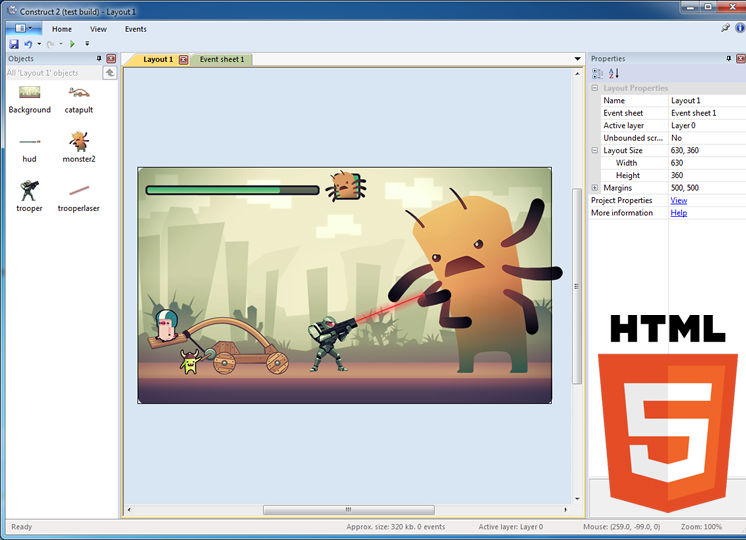The image size is (746, 540).
Task: Click the Height value 360
Action: click(707, 175)
